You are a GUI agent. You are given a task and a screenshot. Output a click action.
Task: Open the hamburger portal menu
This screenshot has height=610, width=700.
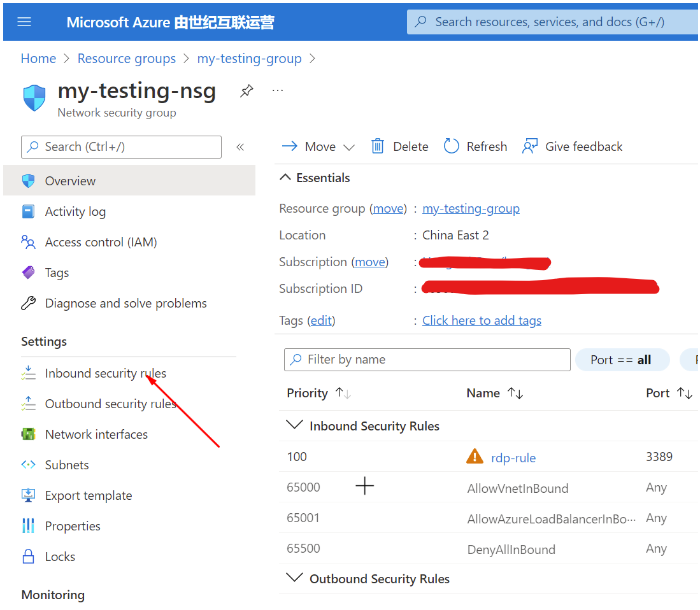coord(24,22)
